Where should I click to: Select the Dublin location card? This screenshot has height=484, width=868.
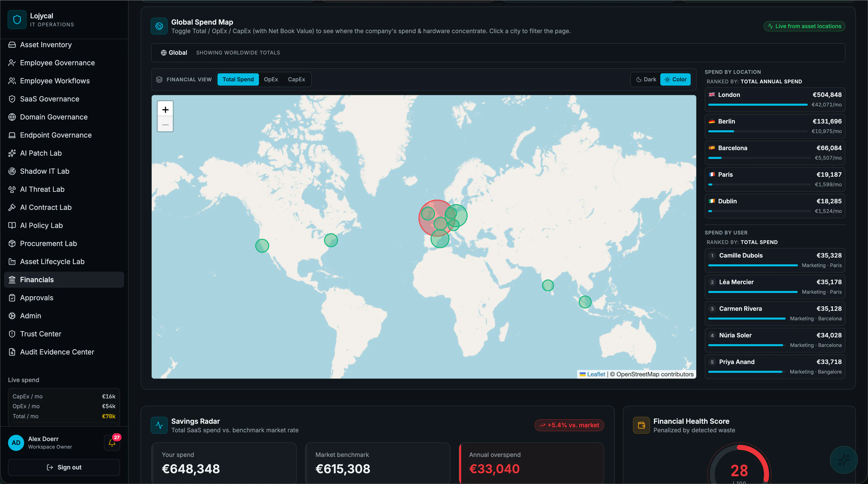(x=775, y=206)
